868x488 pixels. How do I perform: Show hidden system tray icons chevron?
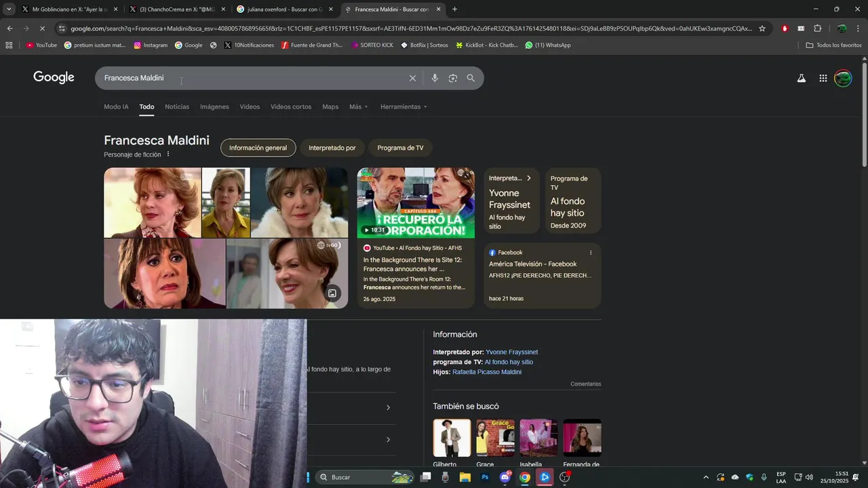pos(706,477)
